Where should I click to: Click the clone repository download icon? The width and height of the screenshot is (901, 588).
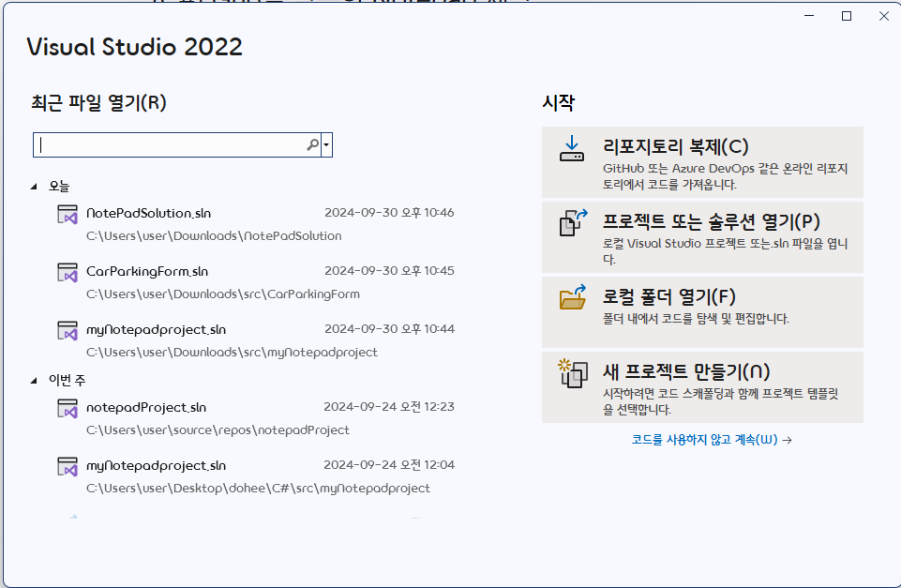tap(572, 148)
